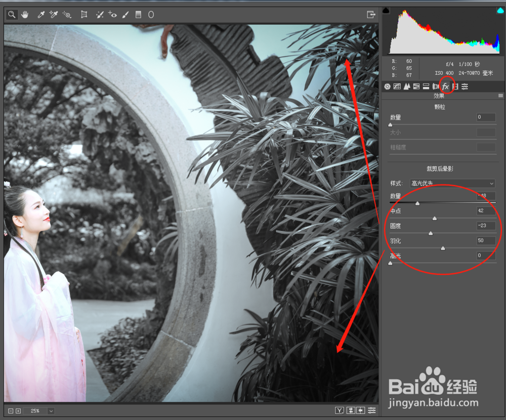The height and width of the screenshot is (420, 506).
Task: Select the White Balance eyedropper tool
Action: tap(41, 15)
